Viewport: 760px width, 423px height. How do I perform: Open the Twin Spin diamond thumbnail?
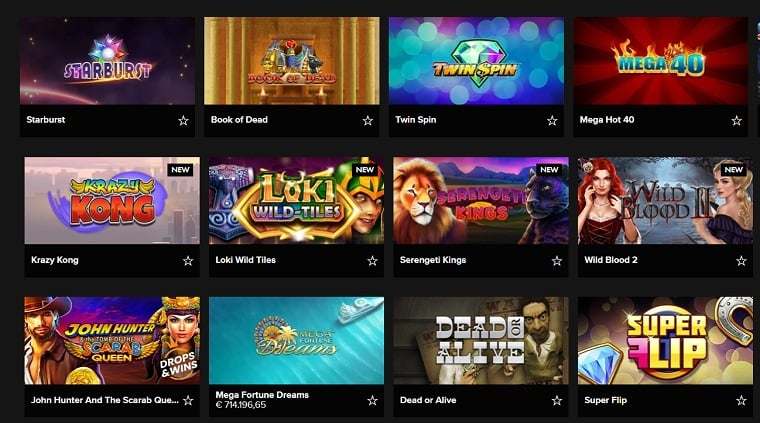476,61
